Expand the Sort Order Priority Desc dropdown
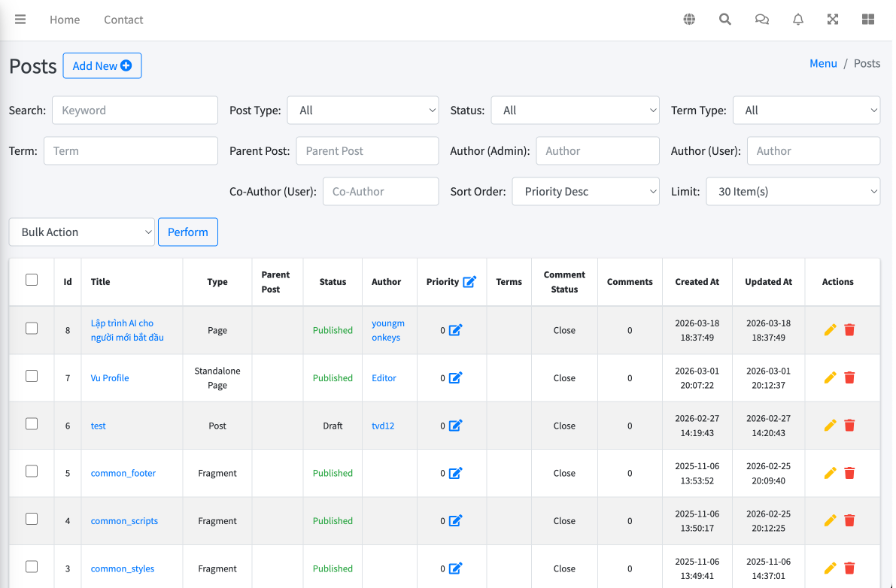896x588 pixels. 585,192
